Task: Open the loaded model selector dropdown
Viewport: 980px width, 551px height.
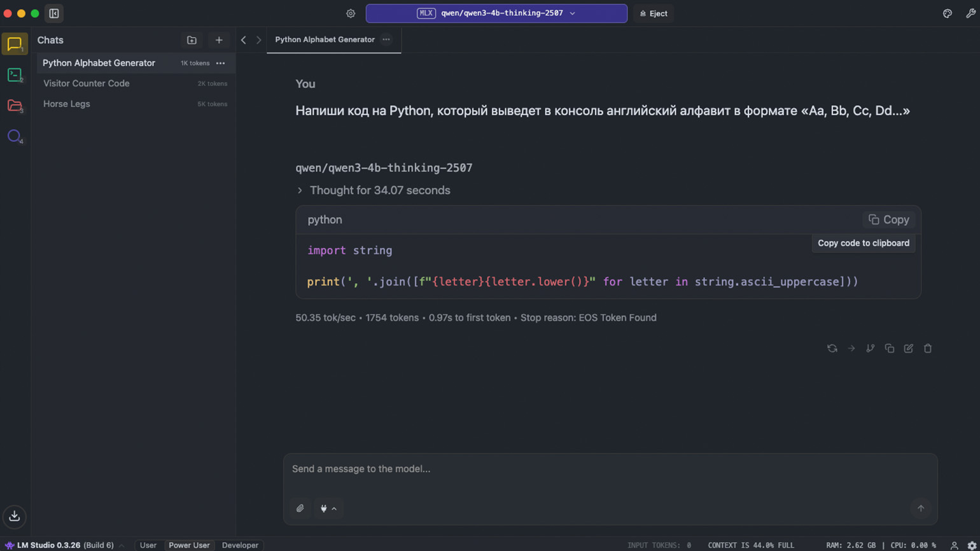Action: (x=496, y=13)
